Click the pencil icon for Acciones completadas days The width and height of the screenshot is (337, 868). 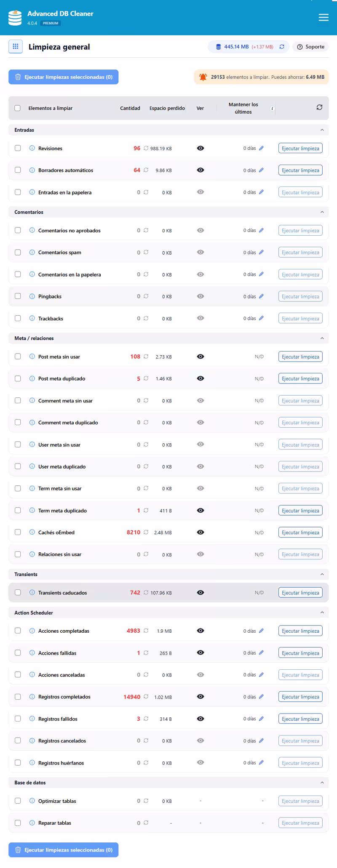[262, 631]
